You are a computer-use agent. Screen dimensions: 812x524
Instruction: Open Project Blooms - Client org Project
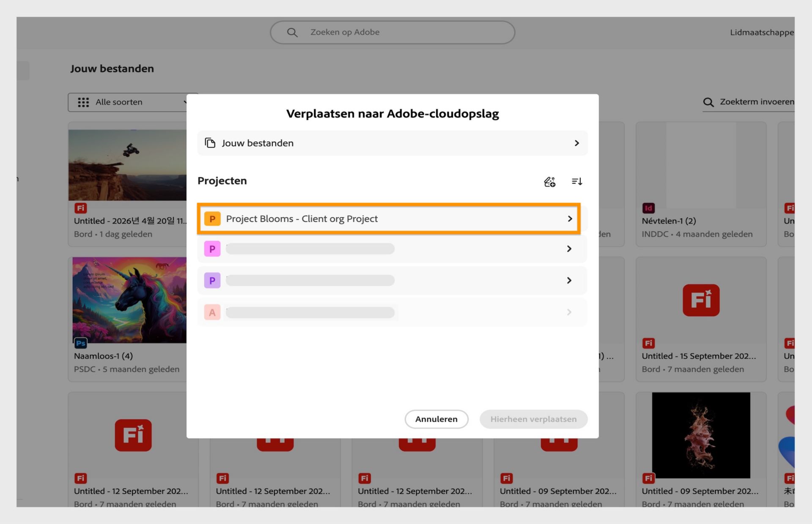(388, 219)
